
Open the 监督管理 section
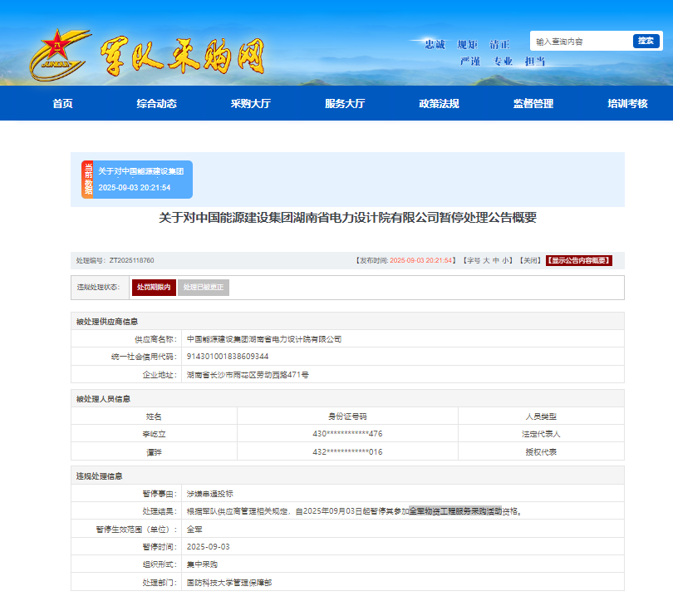(x=533, y=104)
